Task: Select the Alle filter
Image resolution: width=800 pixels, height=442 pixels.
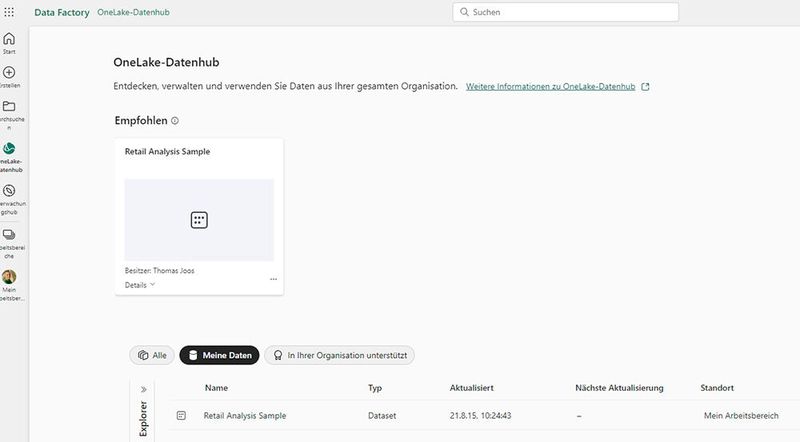Action: pyautogui.click(x=152, y=355)
